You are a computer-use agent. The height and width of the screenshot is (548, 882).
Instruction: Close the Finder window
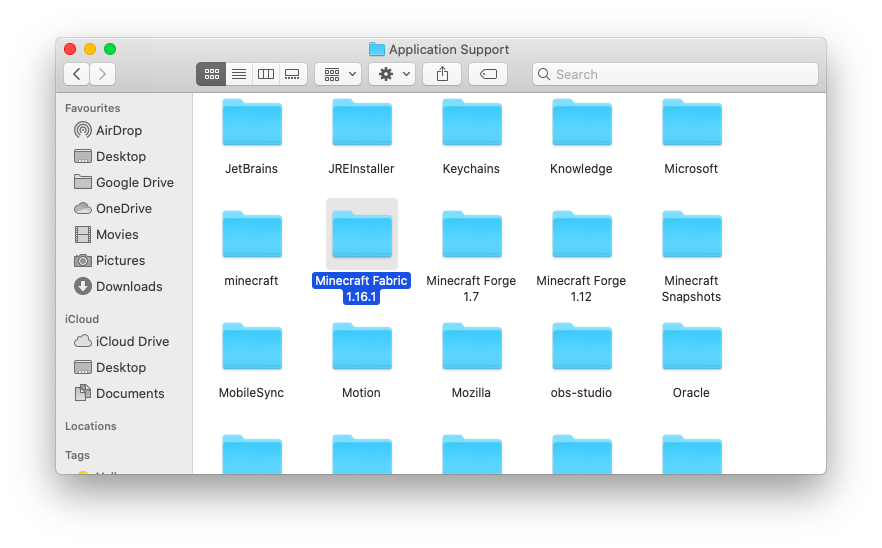pyautogui.click(x=70, y=49)
